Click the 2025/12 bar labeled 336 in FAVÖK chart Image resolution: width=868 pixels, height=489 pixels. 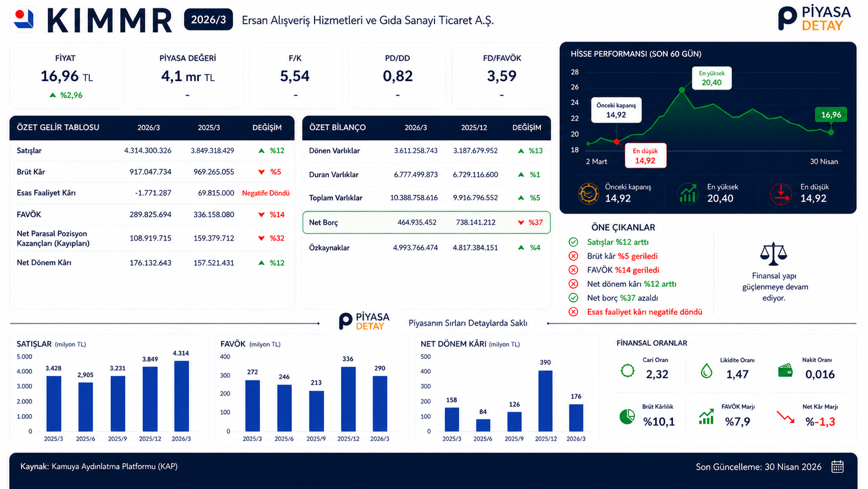pyautogui.click(x=348, y=399)
